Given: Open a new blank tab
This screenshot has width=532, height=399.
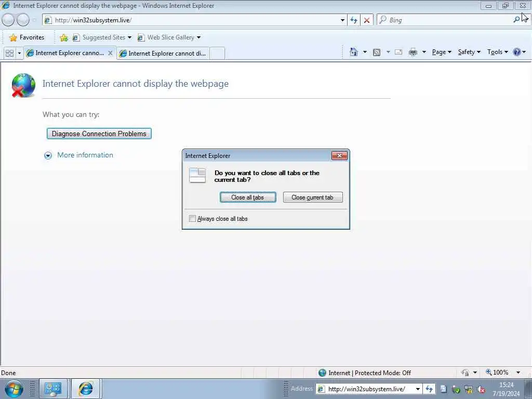Looking at the screenshot, I should click(217, 54).
